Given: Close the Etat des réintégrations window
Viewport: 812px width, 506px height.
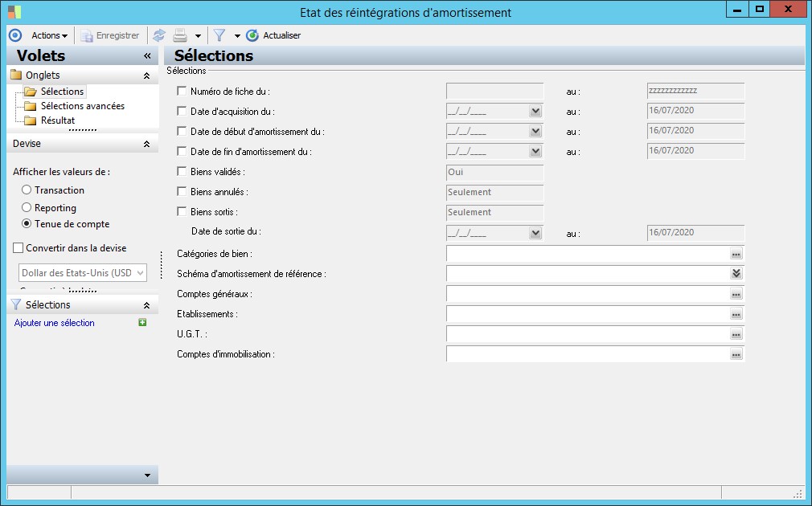Looking at the screenshot, I should click(788, 10).
